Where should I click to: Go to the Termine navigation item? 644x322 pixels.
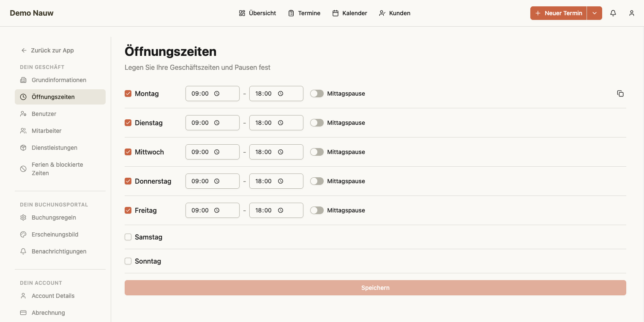pos(304,13)
